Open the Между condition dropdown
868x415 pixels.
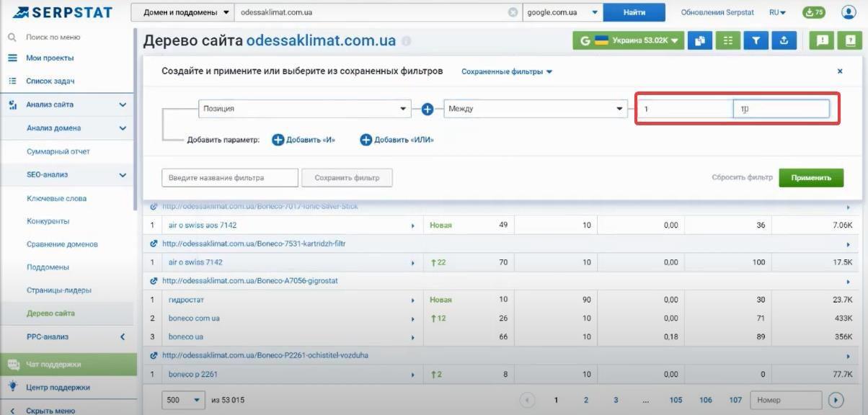tap(535, 109)
